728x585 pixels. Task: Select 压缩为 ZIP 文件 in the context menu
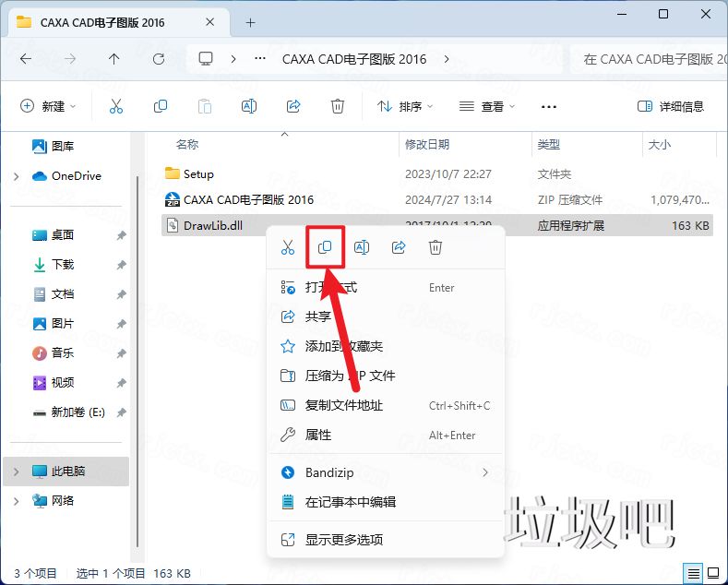coord(386,376)
